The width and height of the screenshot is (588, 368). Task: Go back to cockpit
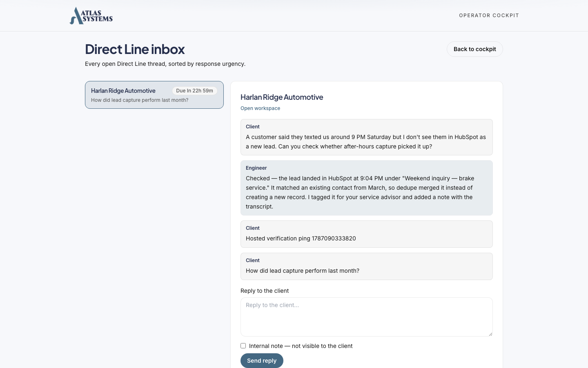[x=474, y=49]
